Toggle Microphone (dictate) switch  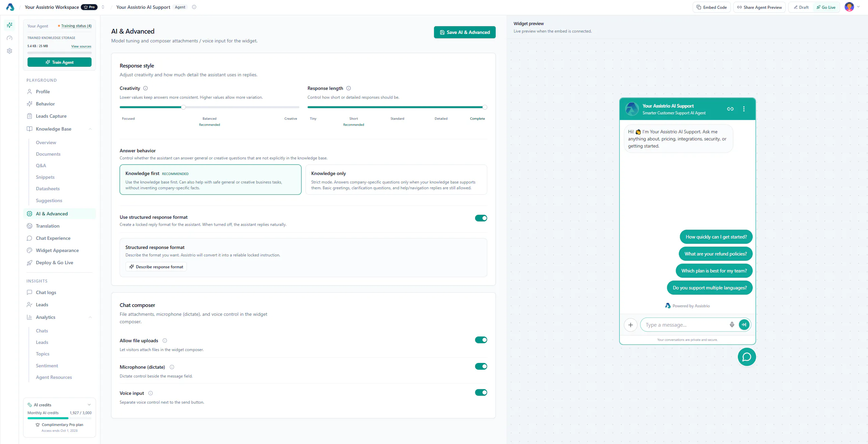coord(481,366)
